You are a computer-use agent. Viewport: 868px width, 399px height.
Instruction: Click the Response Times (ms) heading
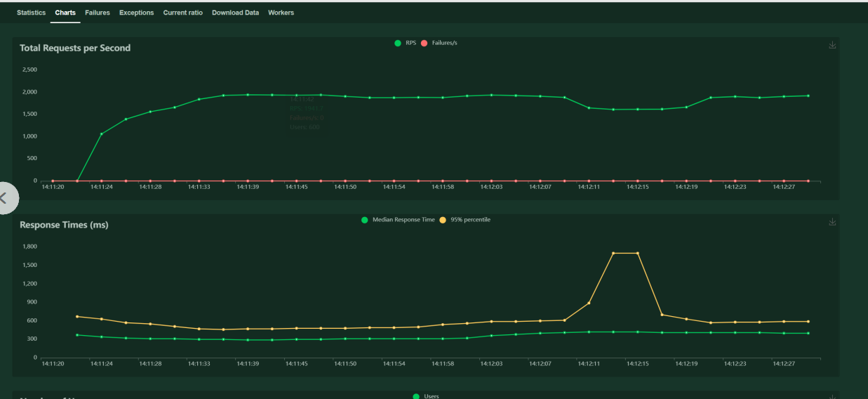(64, 225)
